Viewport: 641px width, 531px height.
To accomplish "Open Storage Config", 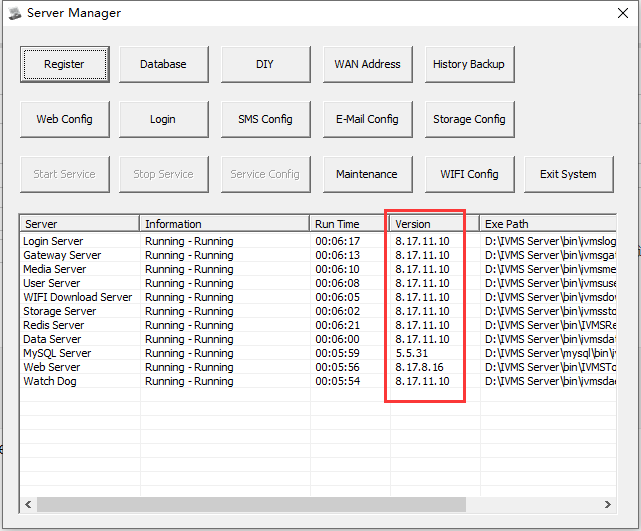I will pyautogui.click(x=469, y=119).
